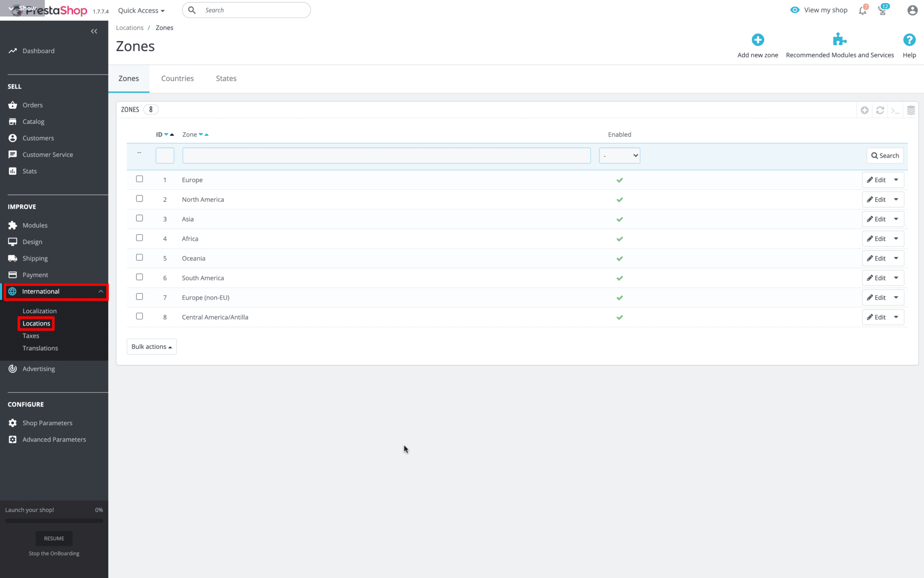Click the Design monitor icon
Viewport: 924px width, 578px height.
[x=13, y=242]
